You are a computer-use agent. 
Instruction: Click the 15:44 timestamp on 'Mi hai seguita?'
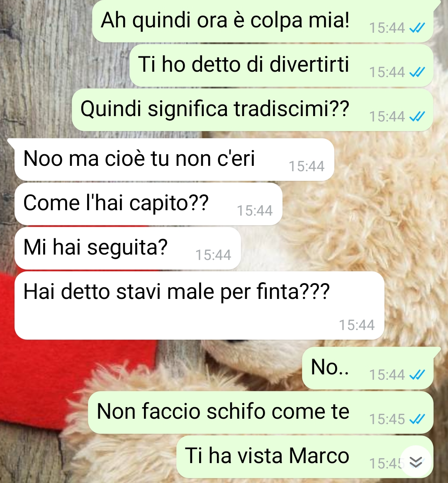213,255
